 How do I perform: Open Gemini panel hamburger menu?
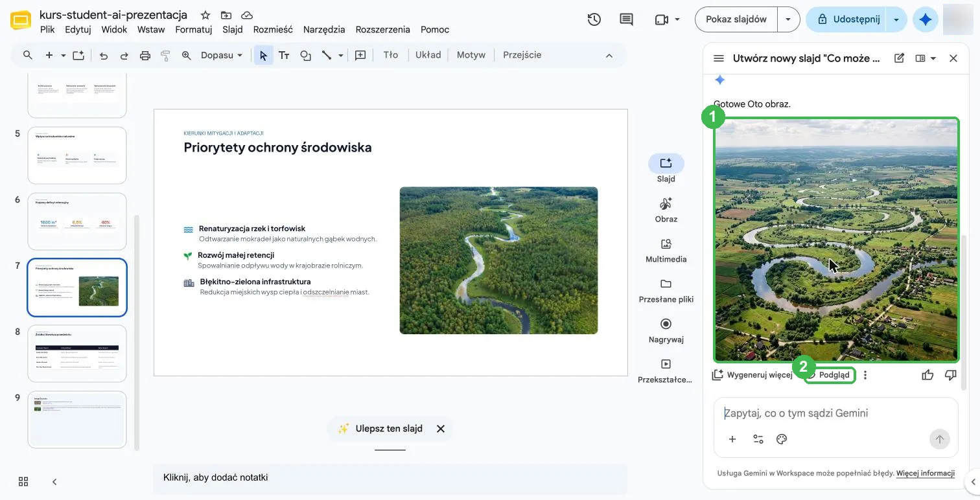tap(718, 58)
